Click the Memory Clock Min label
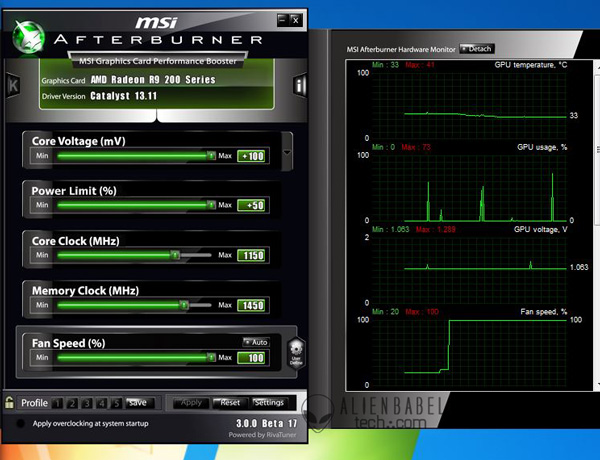 tap(42, 305)
